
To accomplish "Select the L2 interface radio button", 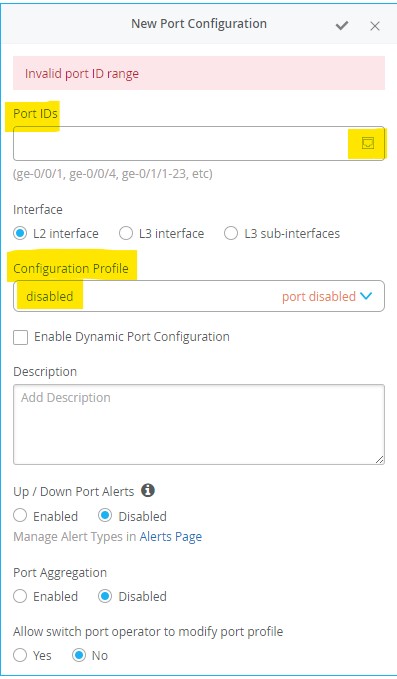I will coord(20,233).
